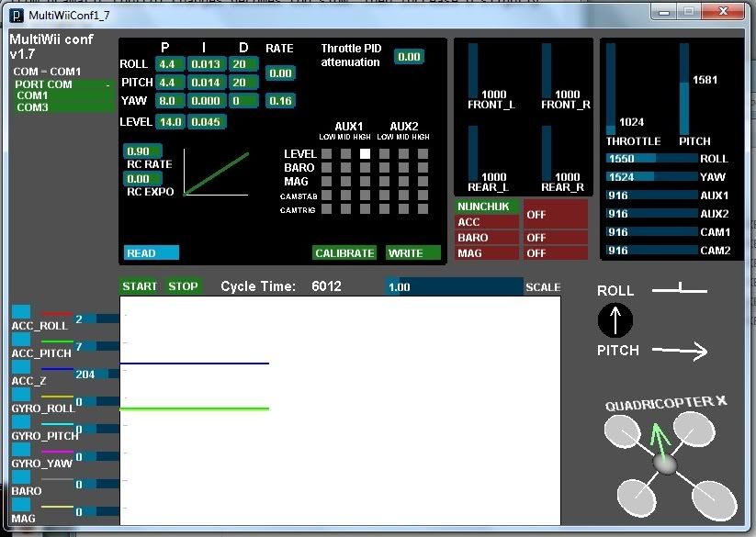The image size is (756, 537).
Task: Click LEVEL I value 0.045
Action: pos(207,122)
